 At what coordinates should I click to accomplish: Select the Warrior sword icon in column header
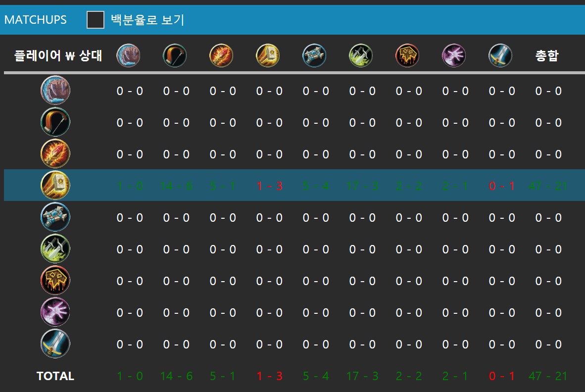point(500,55)
